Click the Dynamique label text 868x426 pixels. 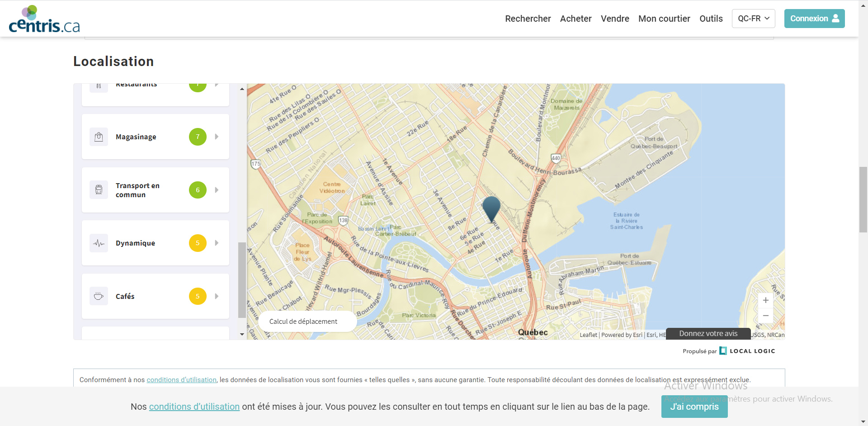pos(135,243)
